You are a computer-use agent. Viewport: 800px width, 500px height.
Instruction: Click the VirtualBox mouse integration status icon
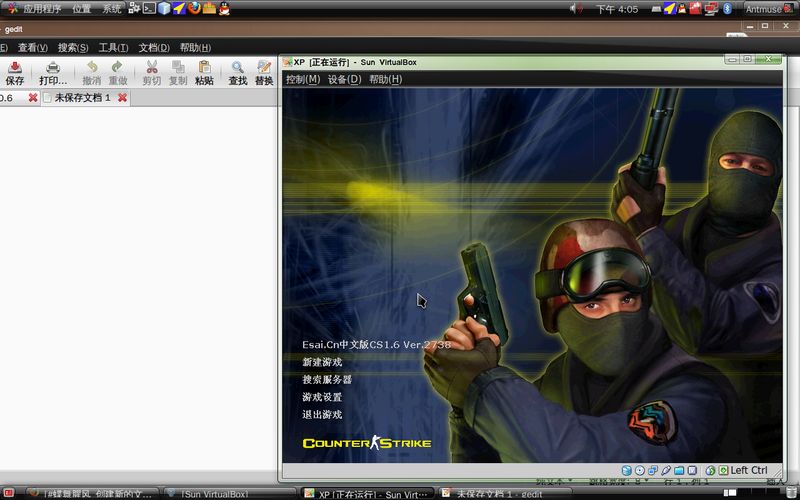pos(710,470)
